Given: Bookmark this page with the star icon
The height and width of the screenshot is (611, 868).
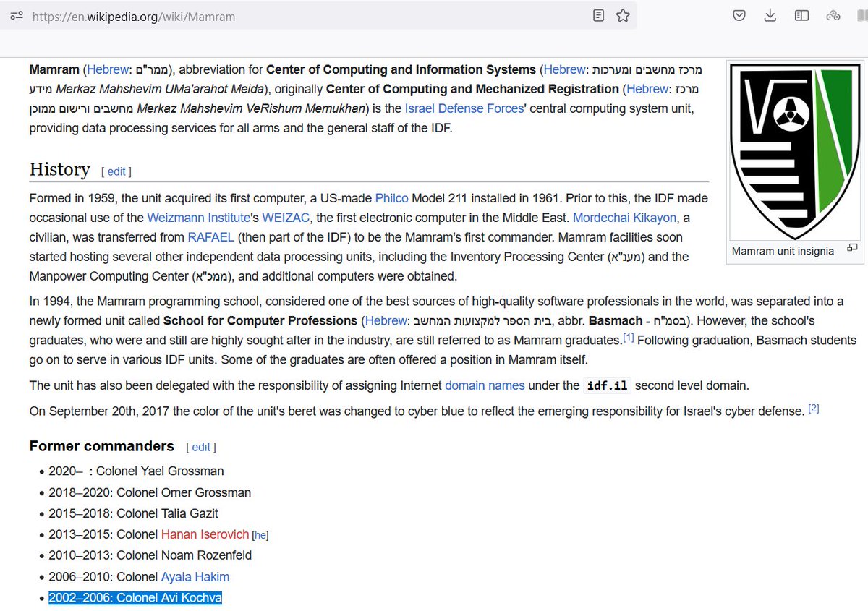Looking at the screenshot, I should (x=623, y=15).
